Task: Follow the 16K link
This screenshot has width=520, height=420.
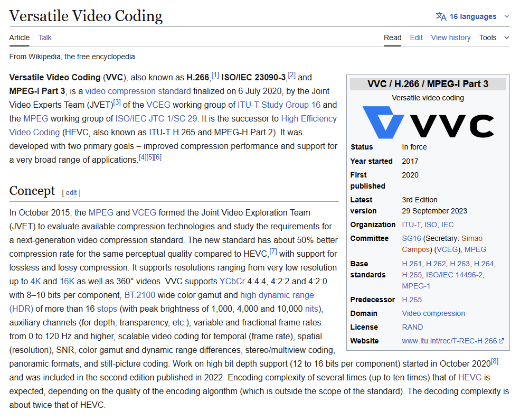Action: [x=67, y=282]
